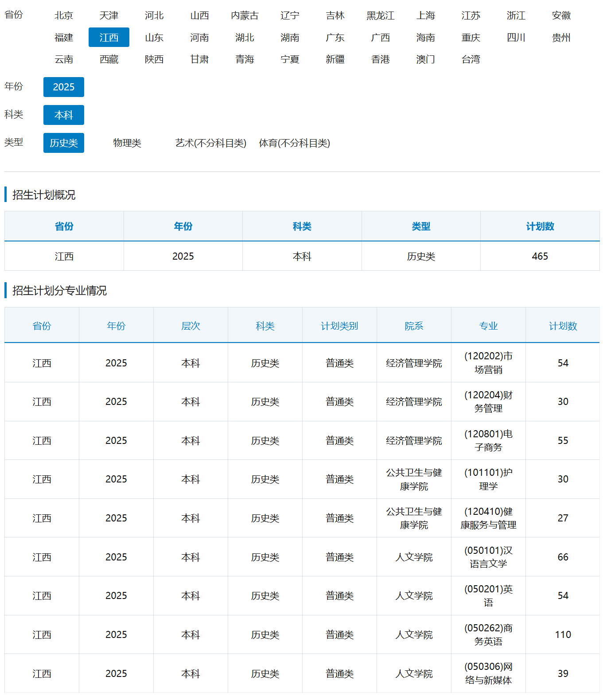Choose 河北 province

pos(154,16)
